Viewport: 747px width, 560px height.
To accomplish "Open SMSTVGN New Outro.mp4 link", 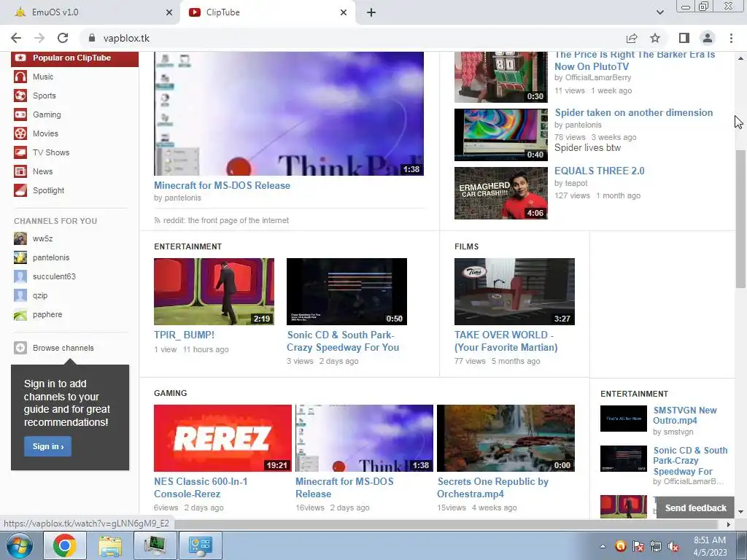I will pyautogui.click(x=684, y=415).
